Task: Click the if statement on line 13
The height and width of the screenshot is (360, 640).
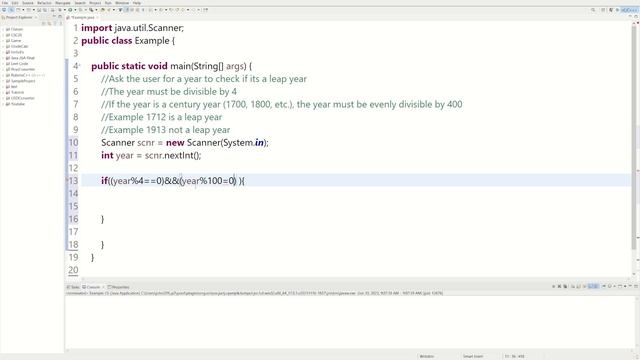Action: [x=173, y=180]
